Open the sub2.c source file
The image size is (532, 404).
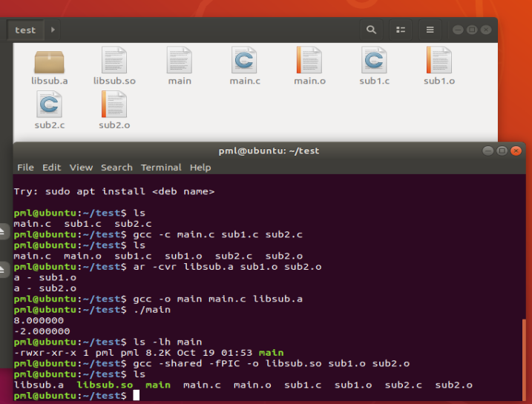tap(49, 105)
